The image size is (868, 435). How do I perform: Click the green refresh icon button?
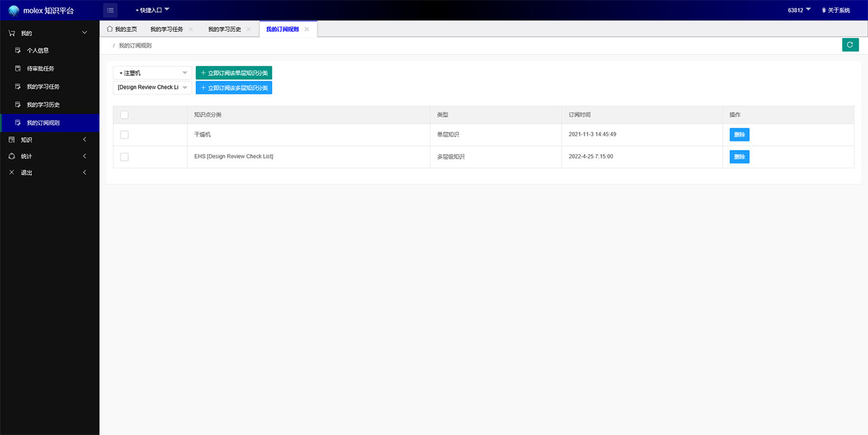(x=850, y=45)
